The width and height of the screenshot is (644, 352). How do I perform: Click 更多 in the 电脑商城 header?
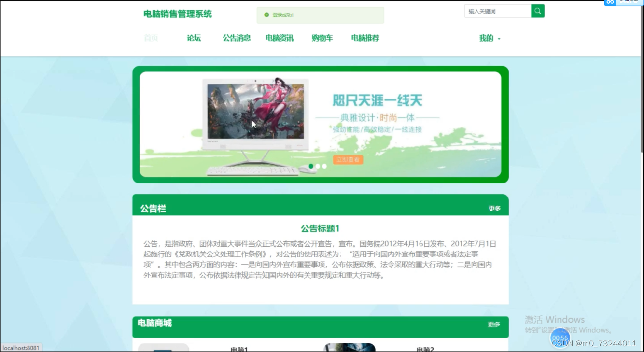(x=494, y=324)
